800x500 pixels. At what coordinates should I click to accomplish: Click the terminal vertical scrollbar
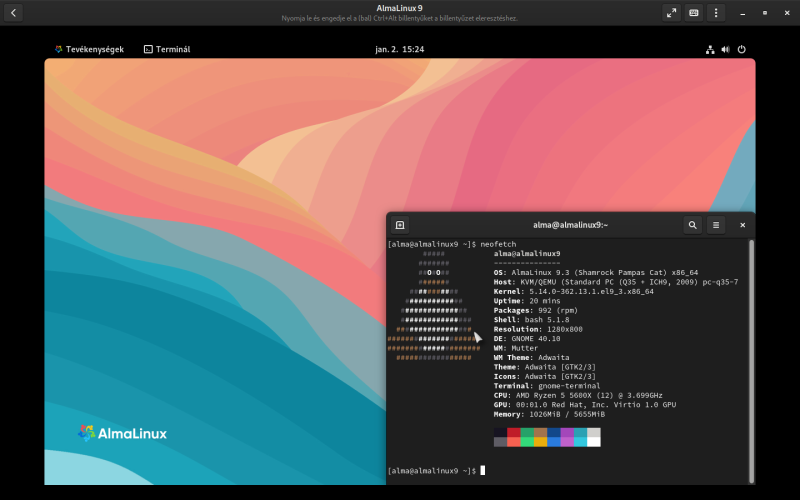751,361
